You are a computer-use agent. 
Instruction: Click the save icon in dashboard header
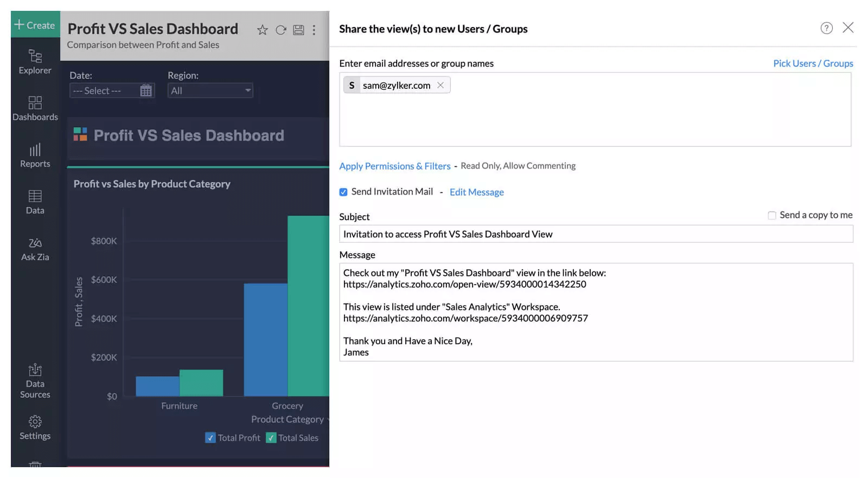[x=298, y=30]
